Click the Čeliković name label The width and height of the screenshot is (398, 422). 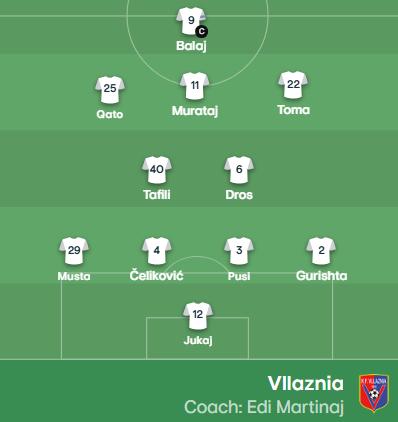[x=156, y=275]
